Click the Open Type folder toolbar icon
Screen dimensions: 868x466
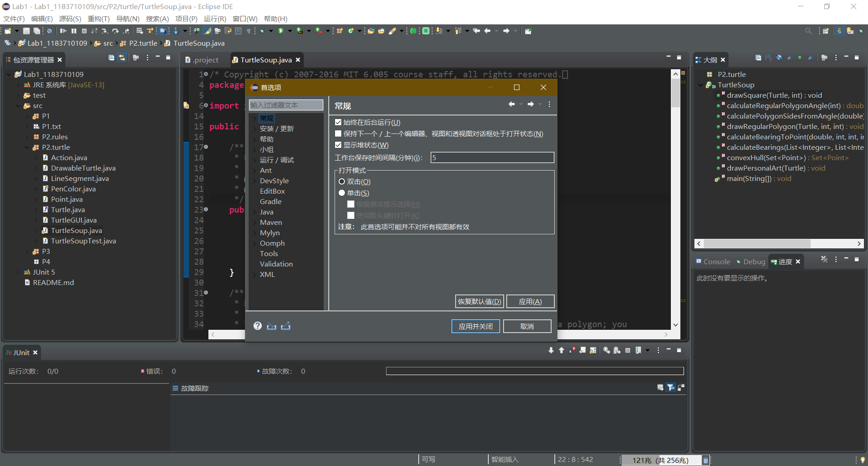click(x=371, y=31)
